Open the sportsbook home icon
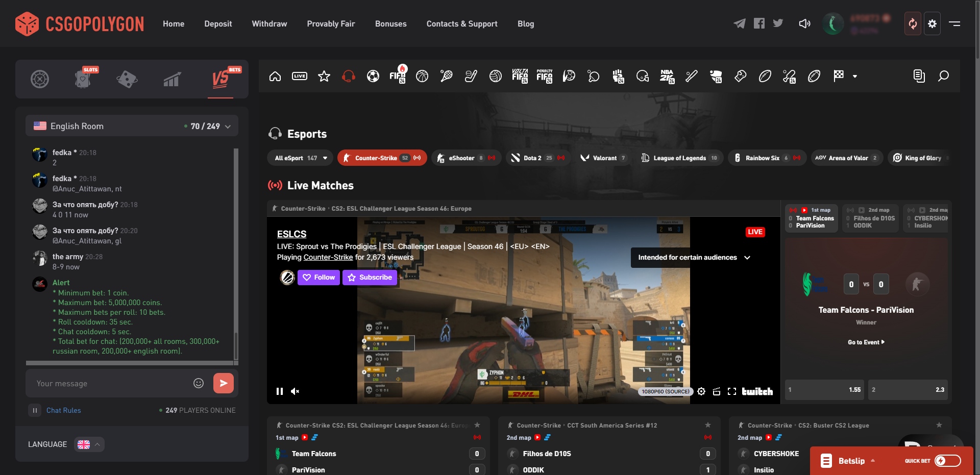The height and width of the screenshot is (475, 980). [275, 77]
